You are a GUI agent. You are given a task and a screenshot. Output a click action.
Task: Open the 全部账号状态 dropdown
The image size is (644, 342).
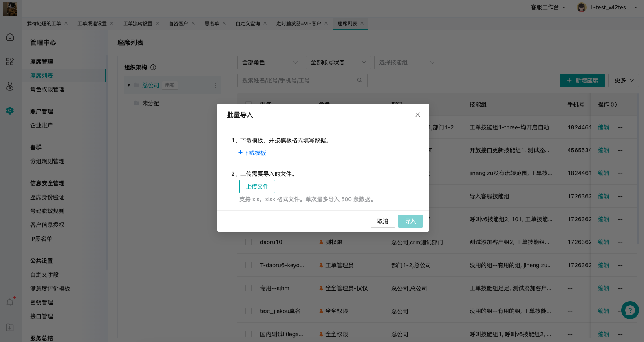tap(338, 62)
